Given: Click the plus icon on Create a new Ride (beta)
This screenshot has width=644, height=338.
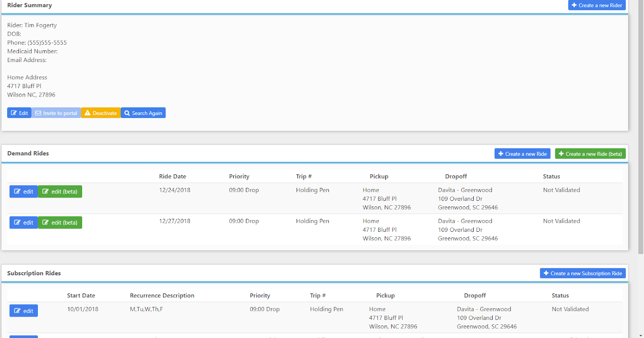Looking at the screenshot, I should coord(561,154).
